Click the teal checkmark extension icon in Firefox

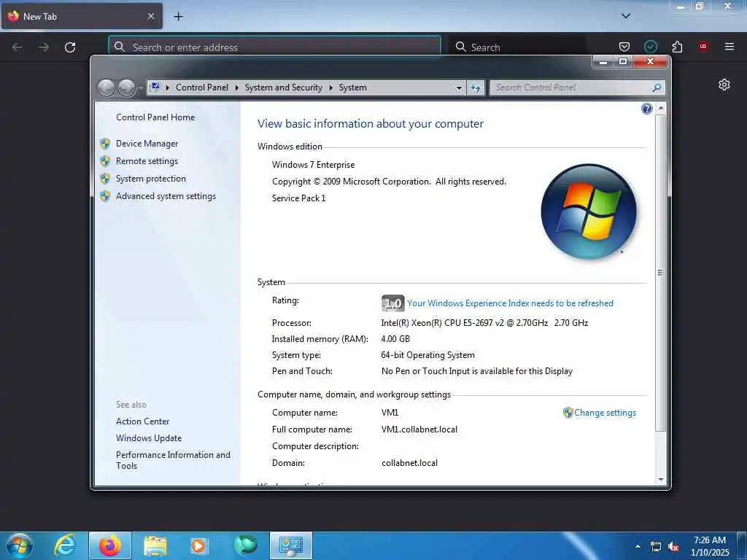[650, 47]
